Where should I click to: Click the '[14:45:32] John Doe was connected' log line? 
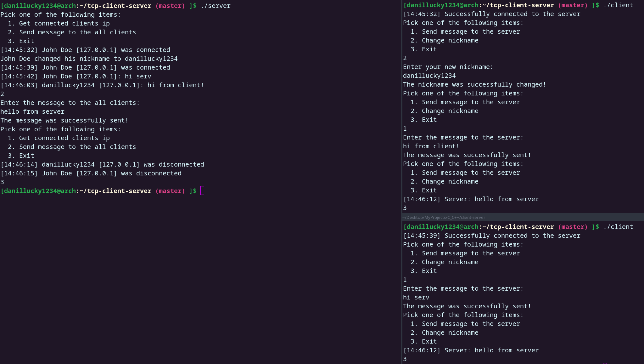(85, 50)
